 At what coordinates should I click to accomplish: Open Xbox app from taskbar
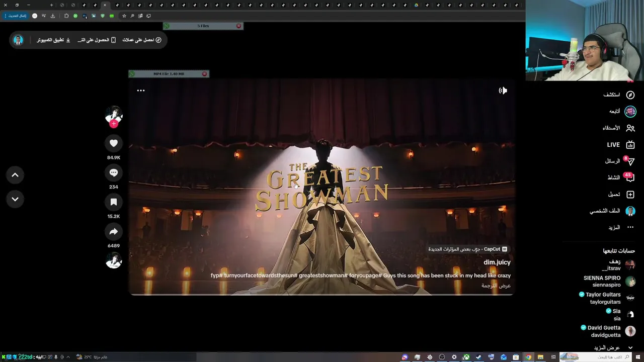coord(466,357)
